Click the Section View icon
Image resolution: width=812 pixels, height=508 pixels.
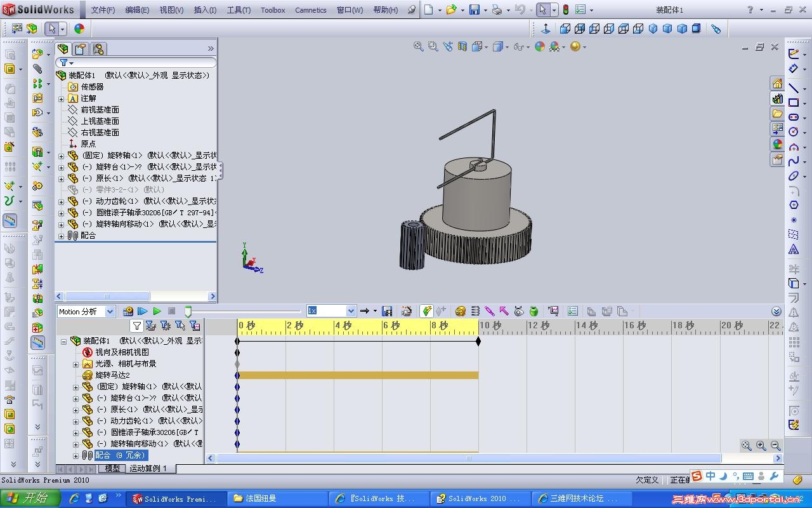coord(462,46)
